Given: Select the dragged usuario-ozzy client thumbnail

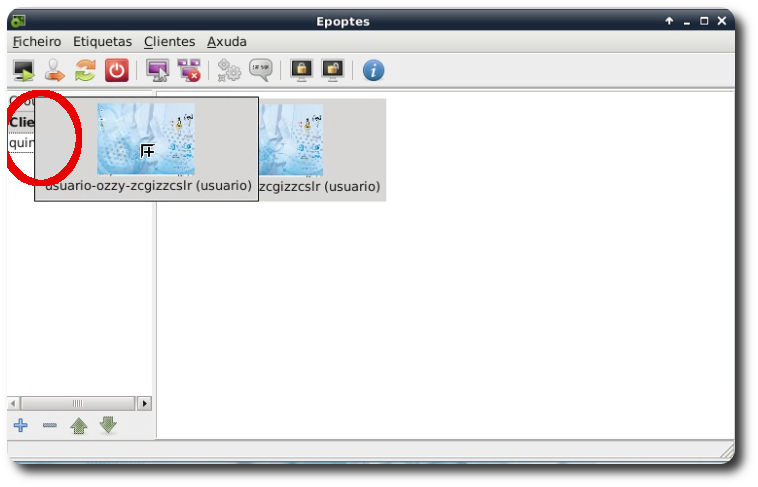Looking at the screenshot, I should 146,140.
